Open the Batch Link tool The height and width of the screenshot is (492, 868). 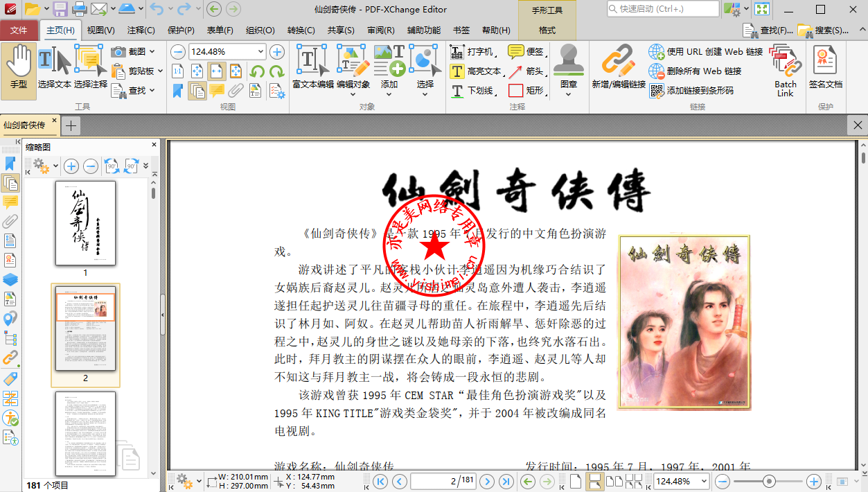click(x=785, y=69)
